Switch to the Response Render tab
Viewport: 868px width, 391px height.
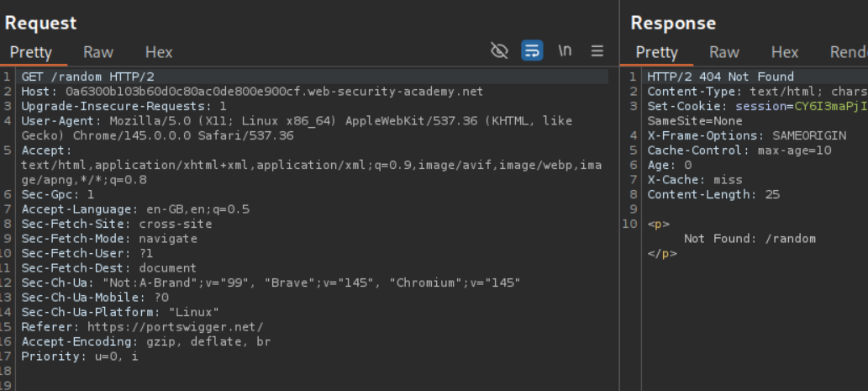847,52
